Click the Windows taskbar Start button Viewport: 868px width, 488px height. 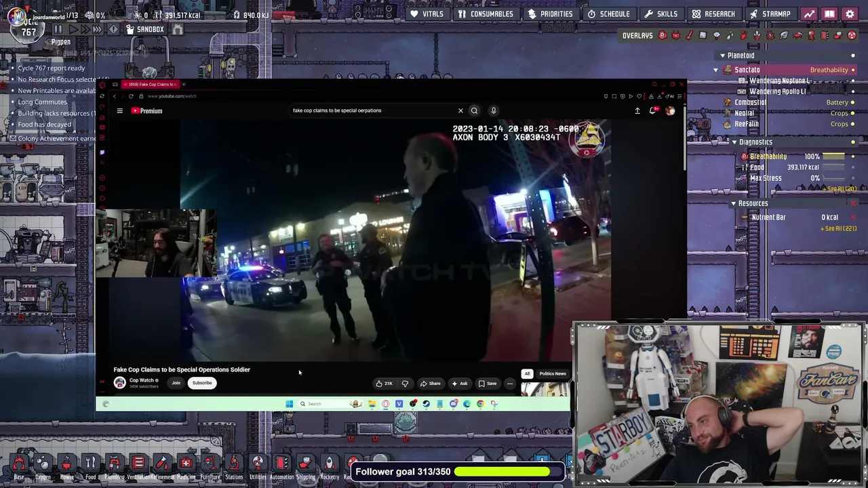[289, 404]
